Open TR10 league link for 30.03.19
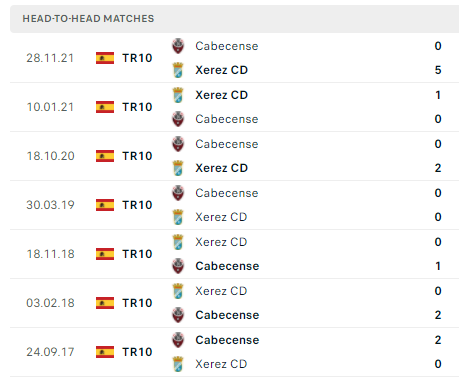This screenshot has height=383, width=459. tap(137, 205)
